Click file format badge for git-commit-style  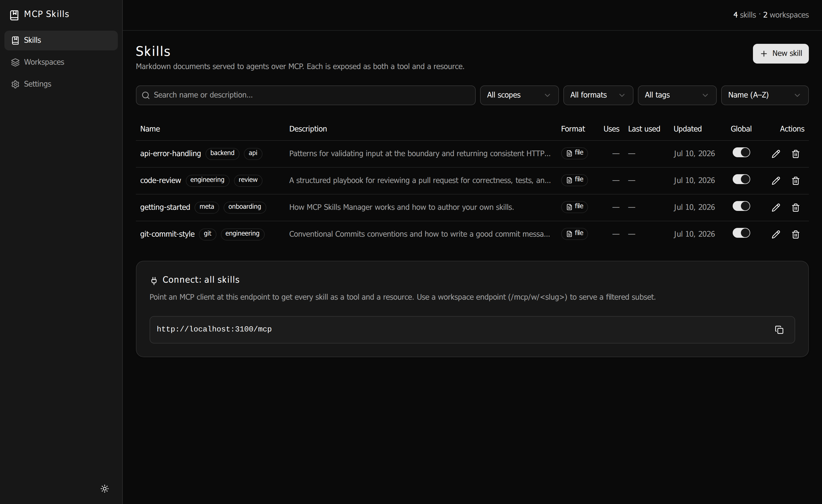(574, 234)
